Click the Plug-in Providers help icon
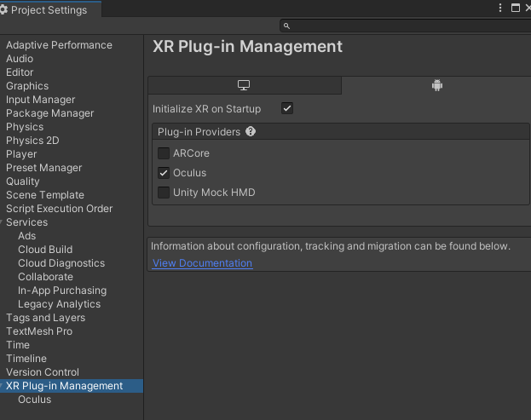This screenshot has width=531, height=420. tap(251, 132)
